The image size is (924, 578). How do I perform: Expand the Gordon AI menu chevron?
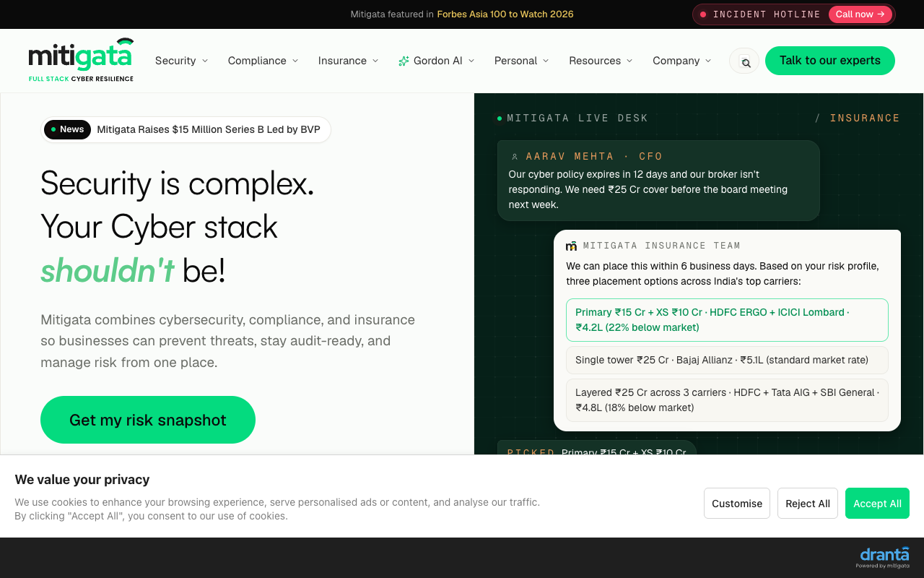tap(471, 61)
